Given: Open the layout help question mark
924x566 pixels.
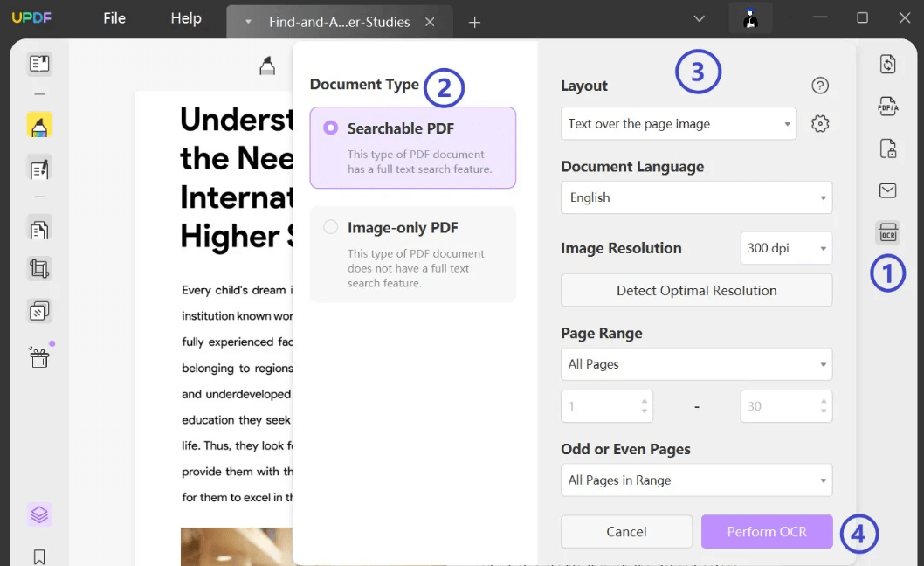Looking at the screenshot, I should coord(820,86).
